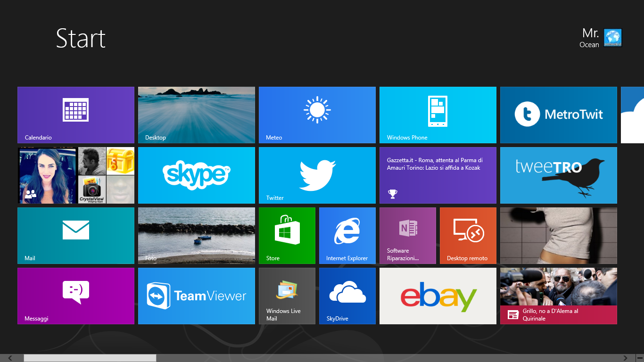Open the Desktop tile

click(x=197, y=115)
